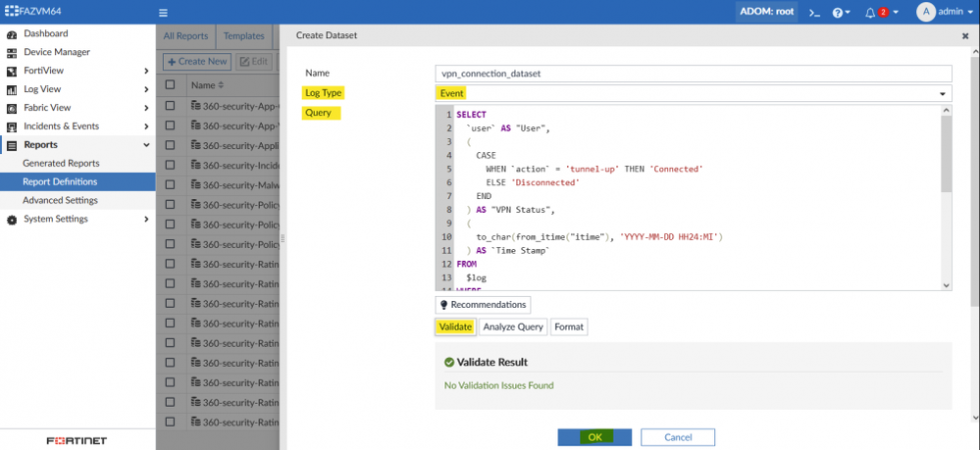The height and width of the screenshot is (450, 980).
Task: Click the admin user avatar icon
Action: [x=925, y=12]
